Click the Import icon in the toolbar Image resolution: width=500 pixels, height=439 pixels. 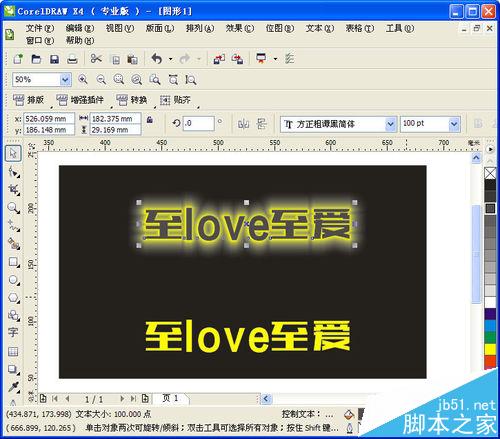click(219, 59)
